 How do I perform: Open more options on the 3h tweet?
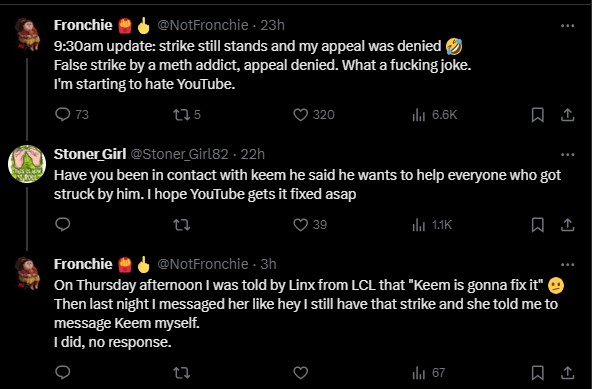[567, 265]
